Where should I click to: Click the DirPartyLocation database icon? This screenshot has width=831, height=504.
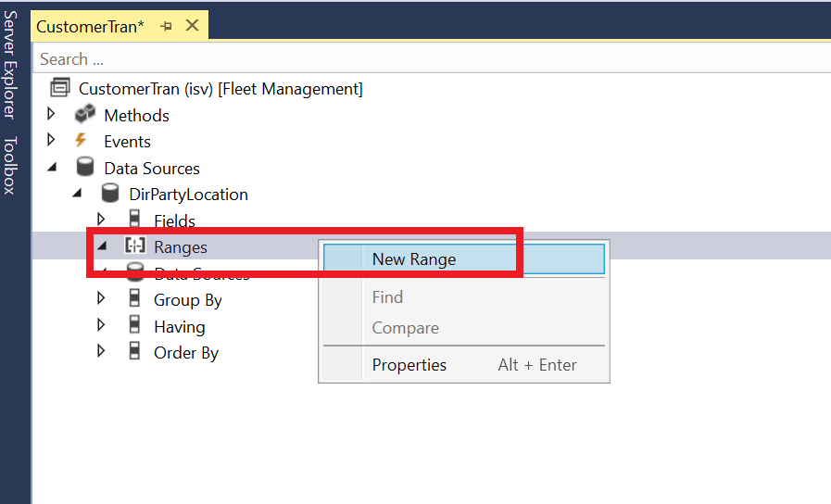(x=110, y=195)
